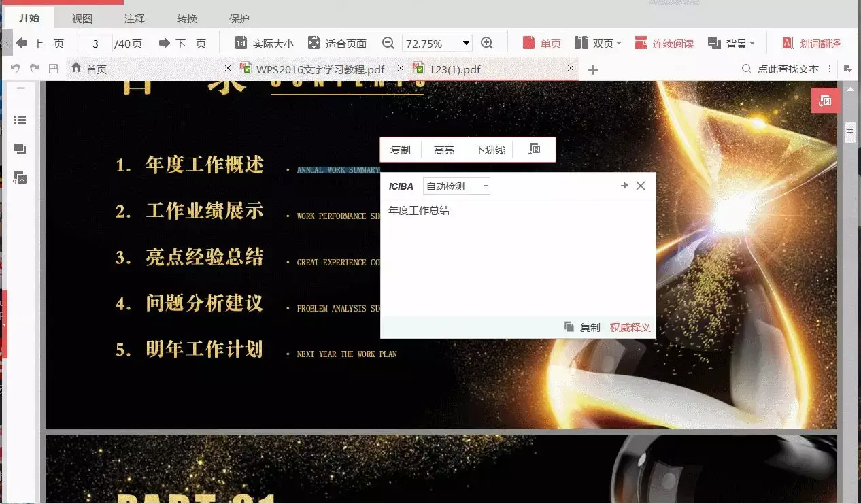Close the 123(1).pdf tab
The height and width of the screenshot is (504, 861).
tap(571, 68)
